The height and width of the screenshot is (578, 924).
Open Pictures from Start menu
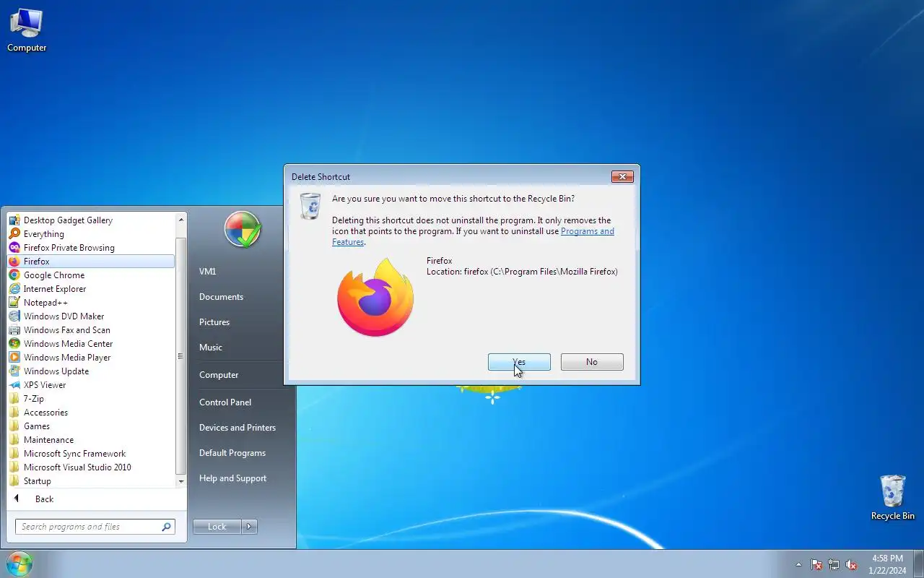coord(214,322)
